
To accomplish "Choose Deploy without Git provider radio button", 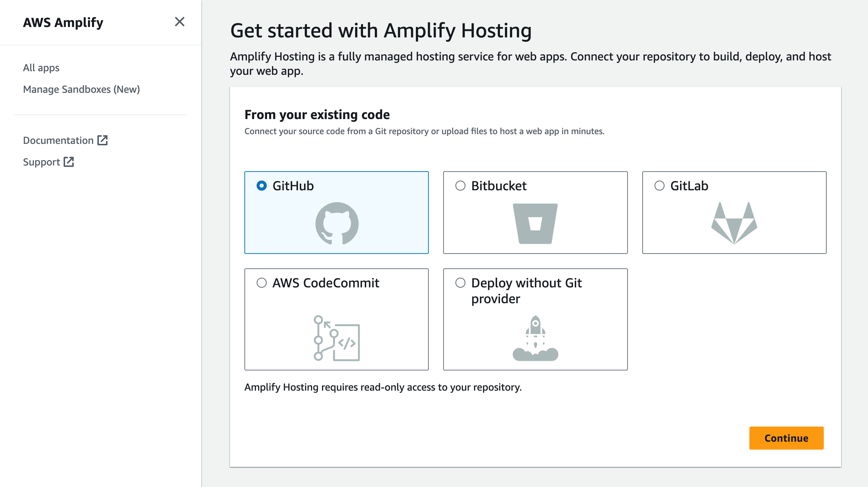I will click(460, 283).
